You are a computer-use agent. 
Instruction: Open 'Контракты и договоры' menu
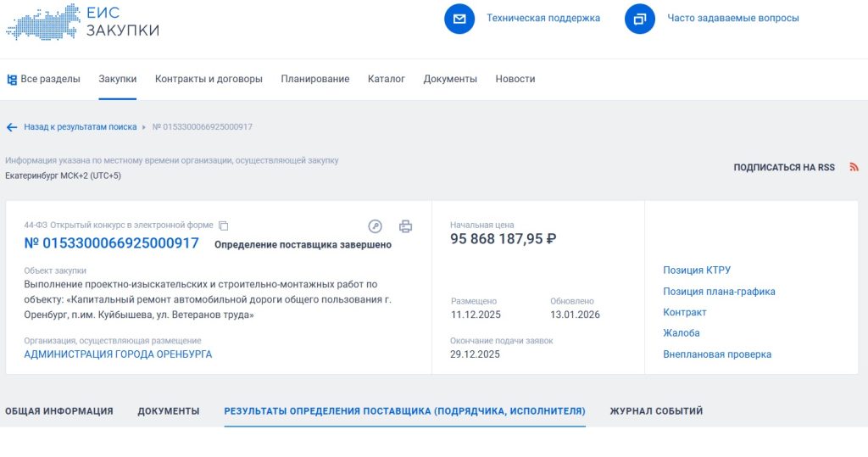[x=209, y=79]
